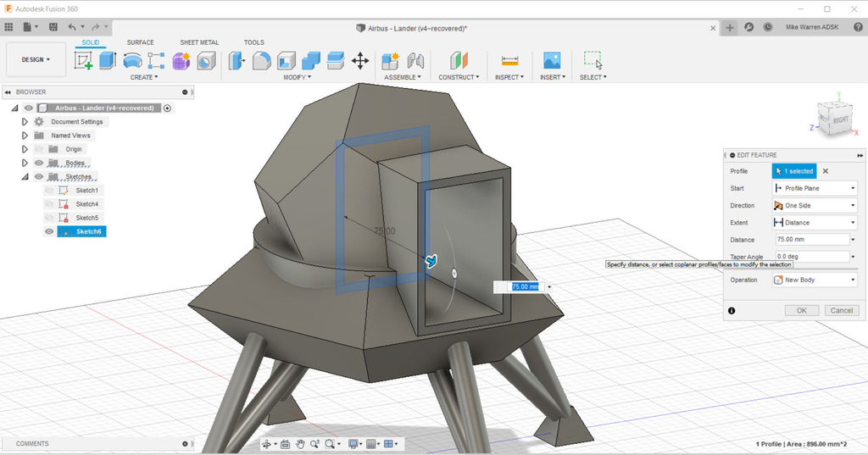
Task: Click the Create Sketch tool icon
Action: point(83,61)
